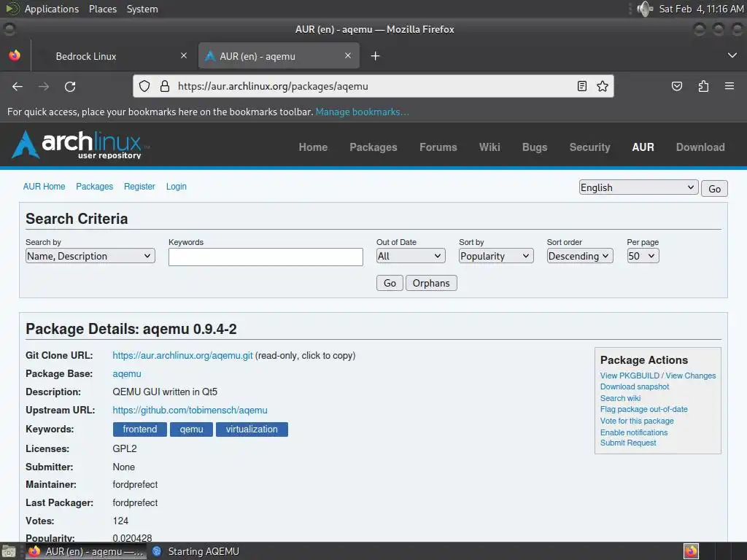The width and height of the screenshot is (747, 560).
Task: Click the padlock site security icon
Action: 165,86
